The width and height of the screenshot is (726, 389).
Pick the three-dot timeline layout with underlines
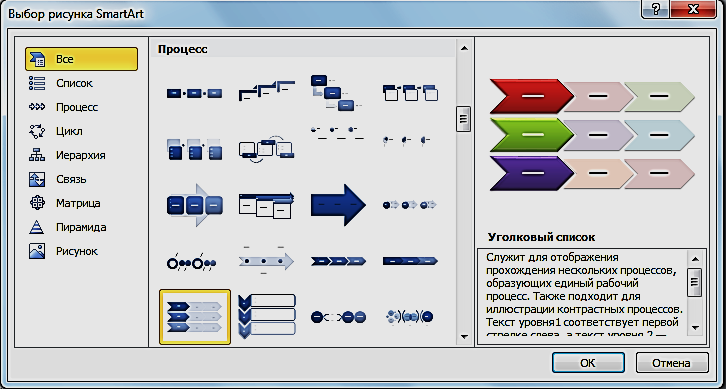click(337, 133)
